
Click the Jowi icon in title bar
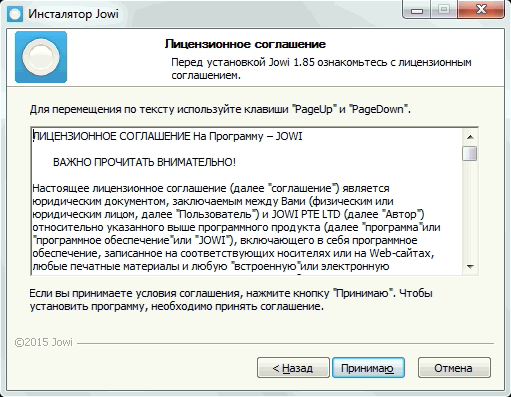15,14
